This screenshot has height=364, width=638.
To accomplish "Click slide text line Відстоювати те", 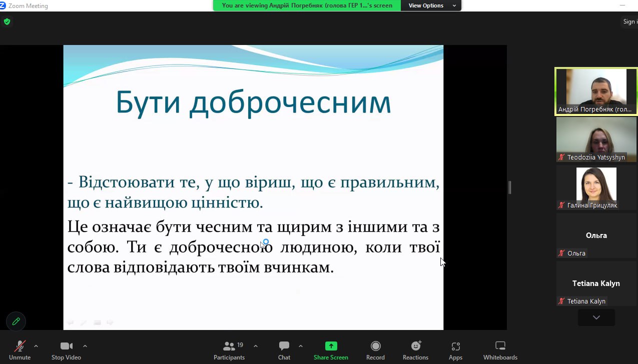I will tap(253, 182).
